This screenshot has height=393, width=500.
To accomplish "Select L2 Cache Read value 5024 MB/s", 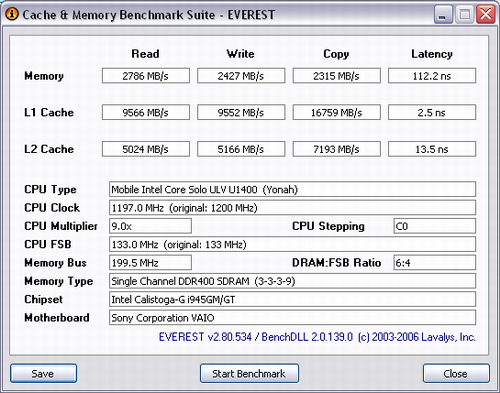I will coord(146,149).
